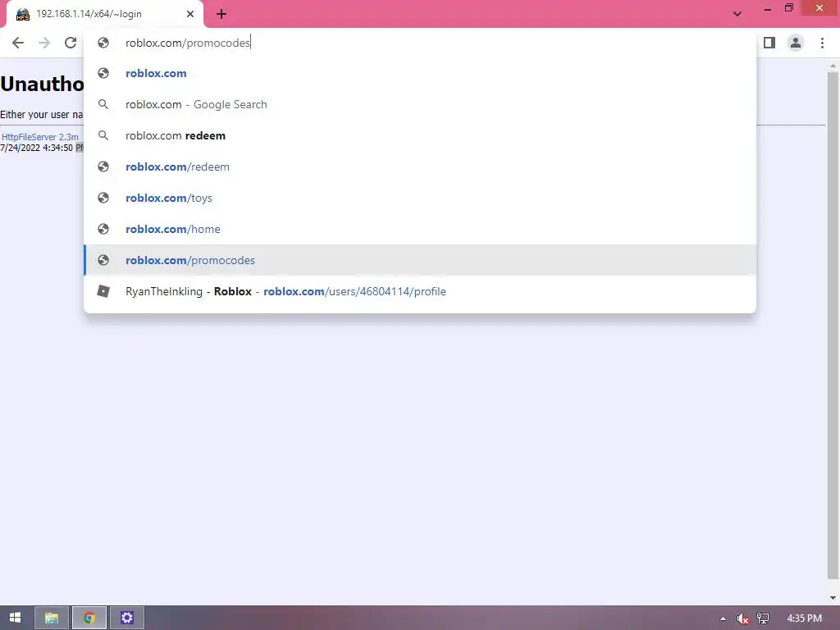Open RyanTheInkling Roblox profile suggestion
The width and height of the screenshot is (840, 630).
420,291
